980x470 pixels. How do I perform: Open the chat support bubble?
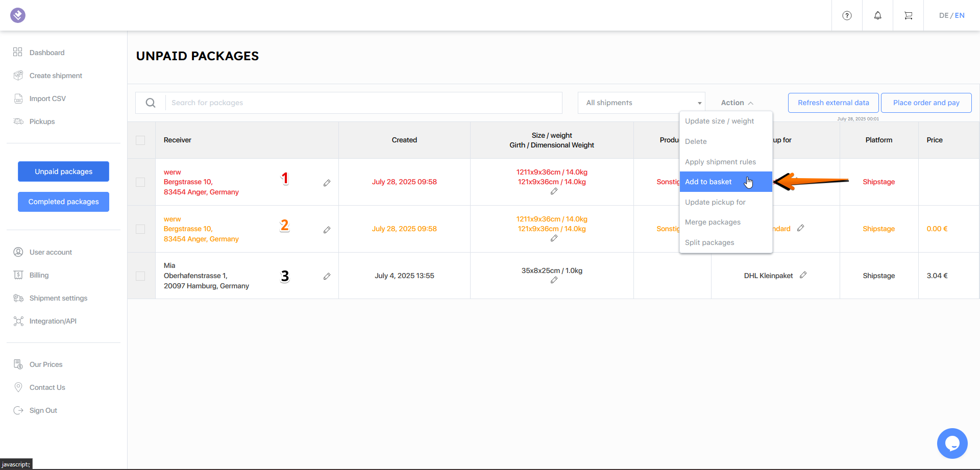(x=952, y=443)
